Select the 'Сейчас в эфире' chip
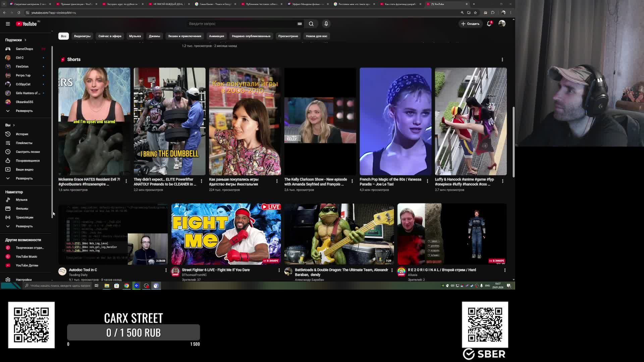644x362 pixels. click(x=110, y=36)
